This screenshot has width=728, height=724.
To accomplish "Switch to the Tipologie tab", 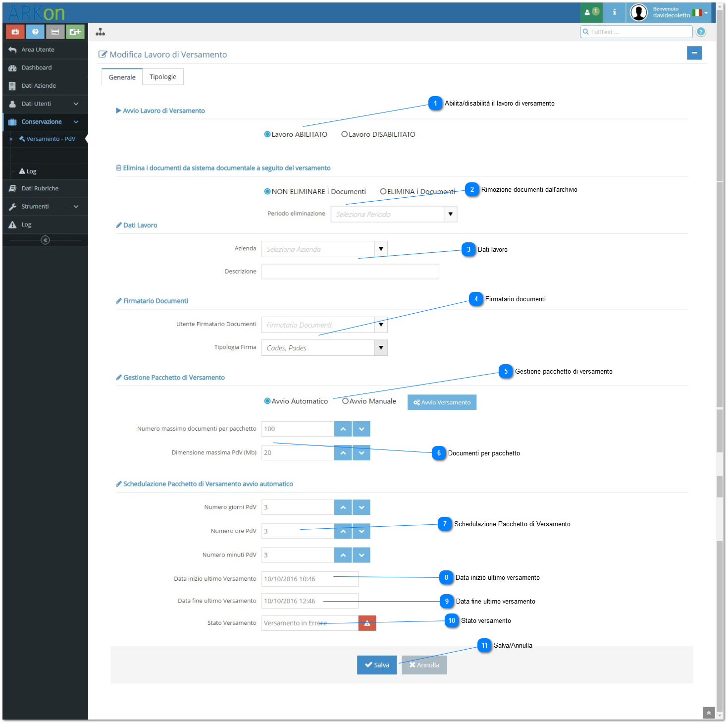I will [x=163, y=77].
